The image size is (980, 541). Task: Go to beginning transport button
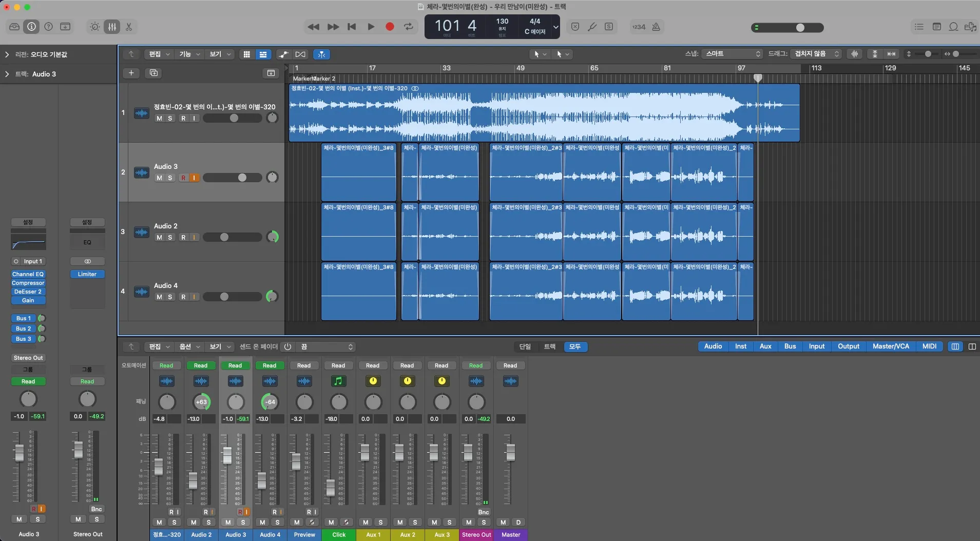[x=352, y=27]
